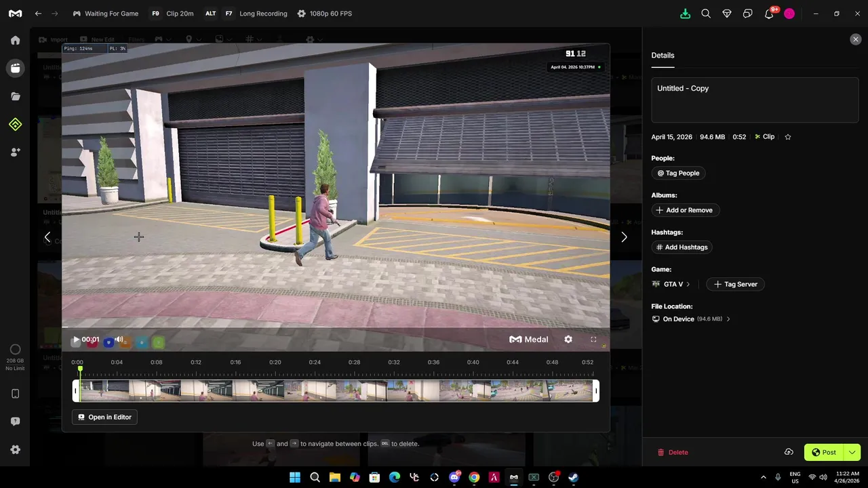Click the April 15, 2026 date

click(672, 137)
